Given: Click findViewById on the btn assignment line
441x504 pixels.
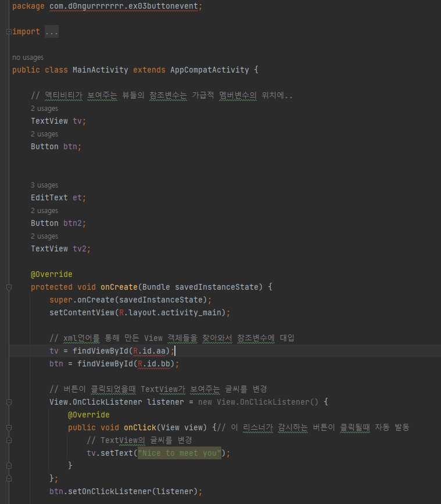Looking at the screenshot, I should point(105,363).
